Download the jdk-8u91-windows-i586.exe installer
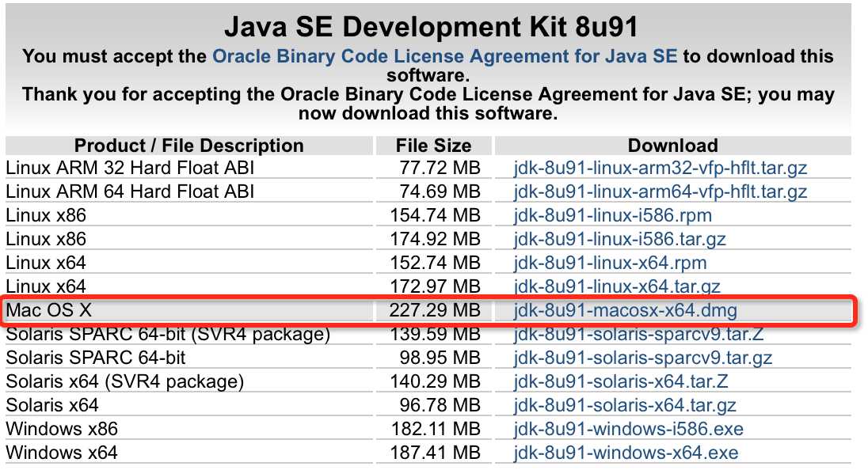Image resolution: width=868 pixels, height=470 pixels. point(629,429)
